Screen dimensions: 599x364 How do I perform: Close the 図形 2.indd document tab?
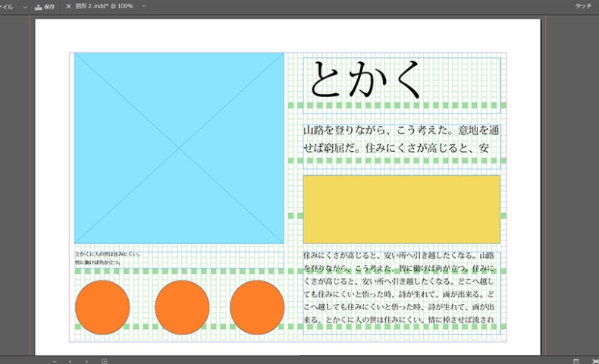coord(68,7)
